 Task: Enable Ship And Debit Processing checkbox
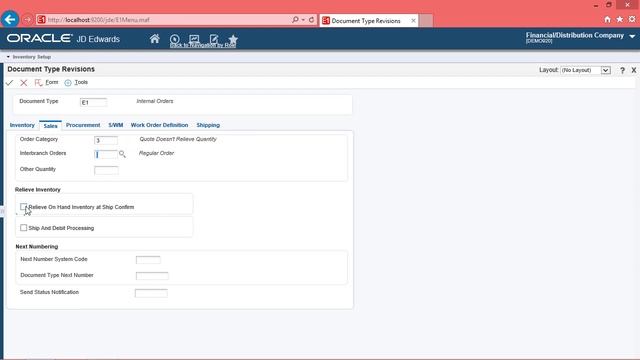click(24, 228)
